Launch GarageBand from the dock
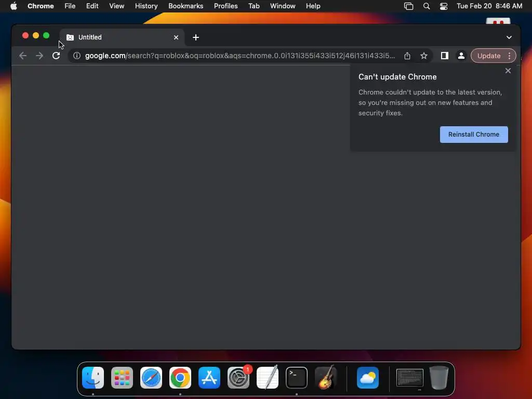This screenshot has height=399, width=532. tap(326, 378)
